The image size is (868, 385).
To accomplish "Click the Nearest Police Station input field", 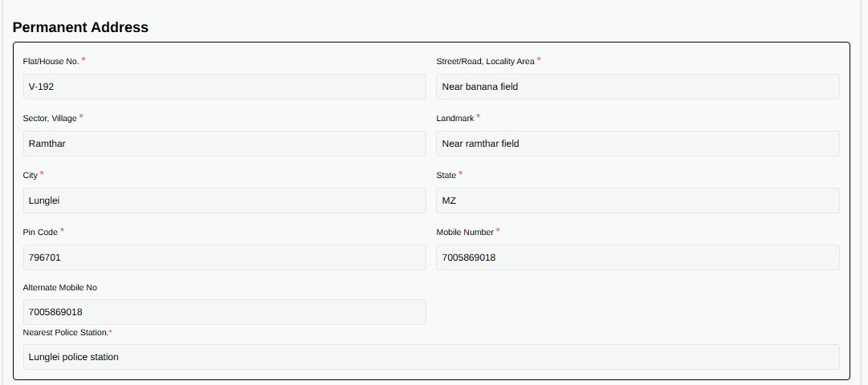I will pos(431,358).
